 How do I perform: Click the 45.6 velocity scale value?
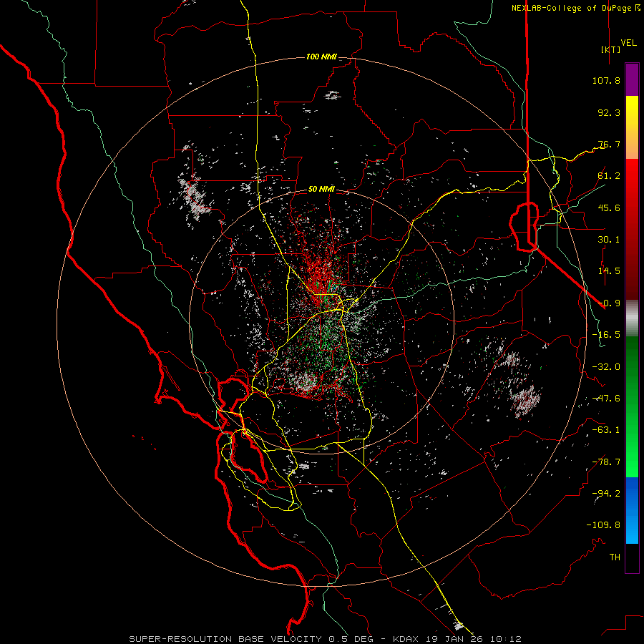coord(609,208)
